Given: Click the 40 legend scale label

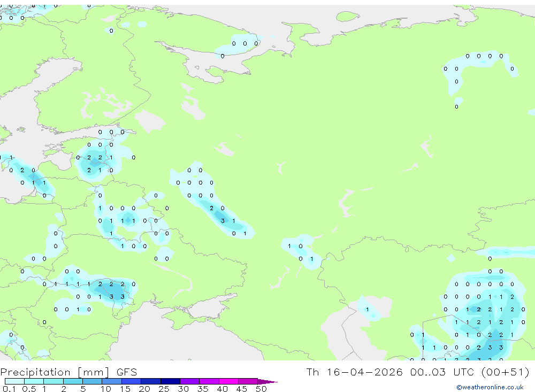Looking at the screenshot, I should pyautogui.click(x=223, y=389).
